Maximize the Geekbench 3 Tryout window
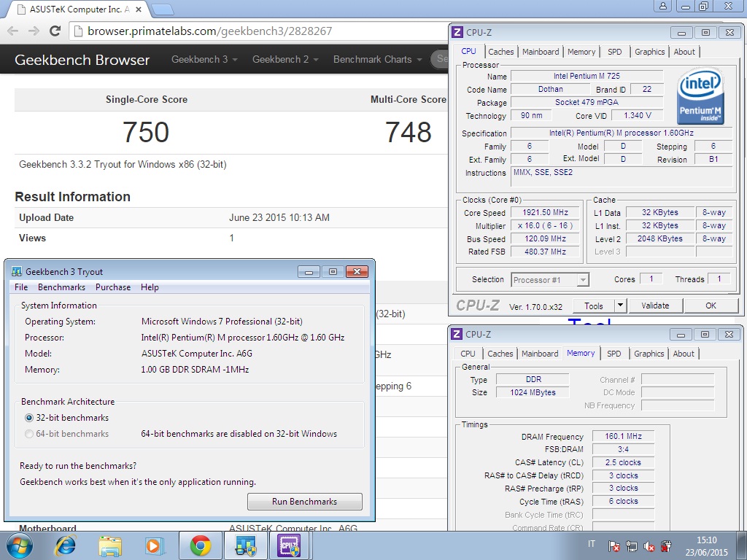 point(333,271)
